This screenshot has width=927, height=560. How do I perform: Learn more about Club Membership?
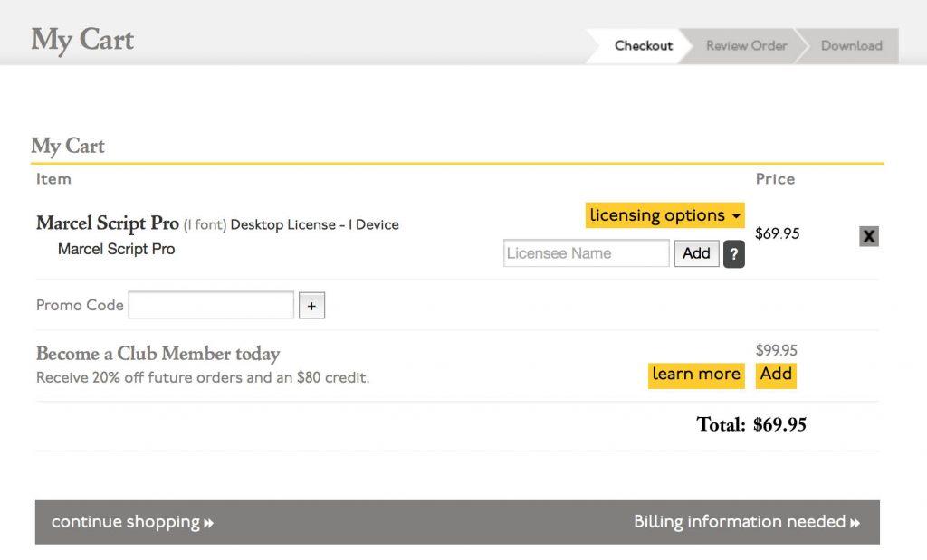pyautogui.click(x=696, y=375)
